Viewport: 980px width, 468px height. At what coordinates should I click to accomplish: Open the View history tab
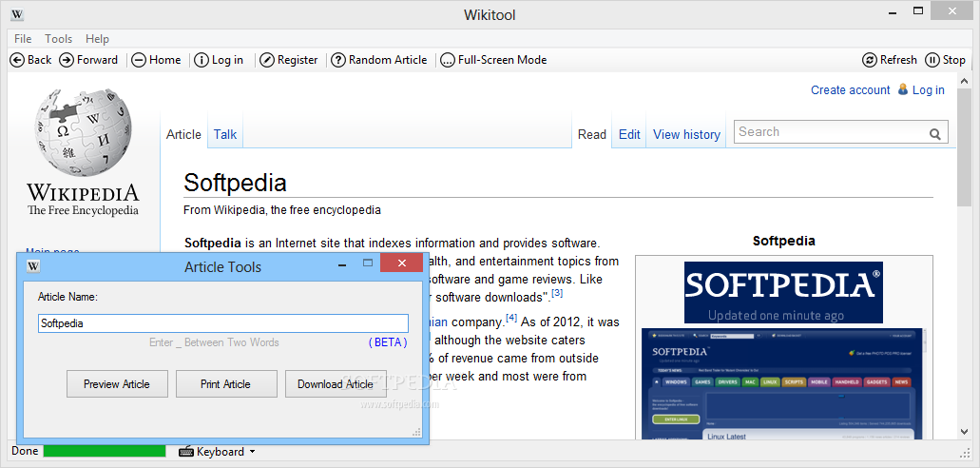[x=686, y=134]
